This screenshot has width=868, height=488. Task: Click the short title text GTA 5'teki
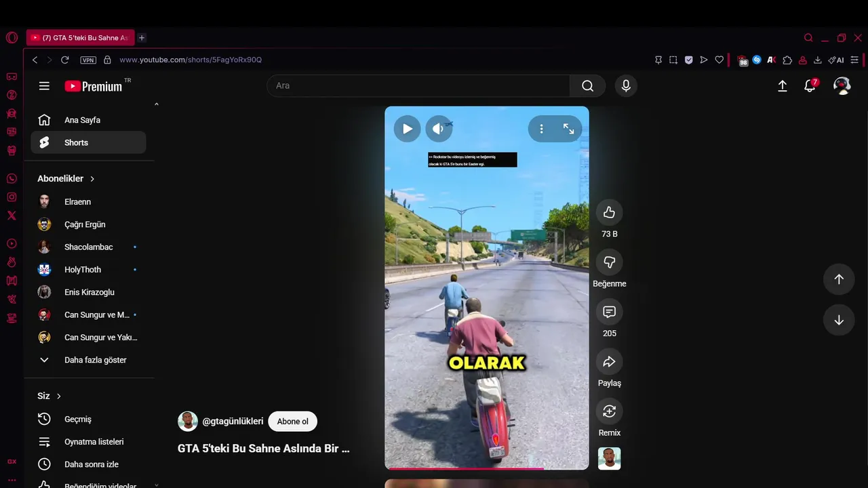(264, 449)
